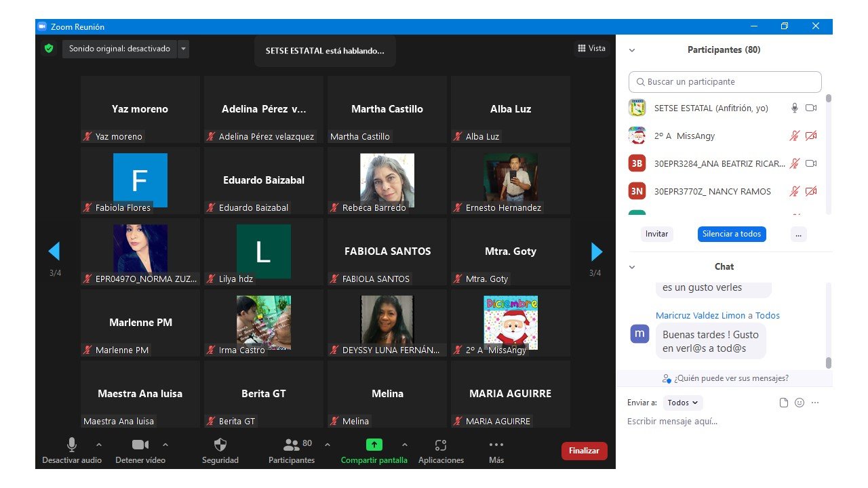Click the Buscar un participante search field
The image size is (868, 488).
(725, 82)
